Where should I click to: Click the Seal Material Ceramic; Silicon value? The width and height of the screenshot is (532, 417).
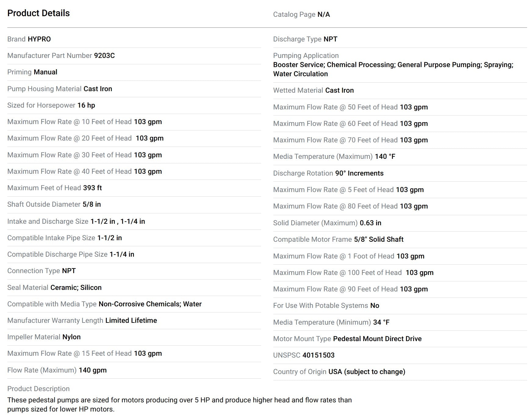pos(76,287)
